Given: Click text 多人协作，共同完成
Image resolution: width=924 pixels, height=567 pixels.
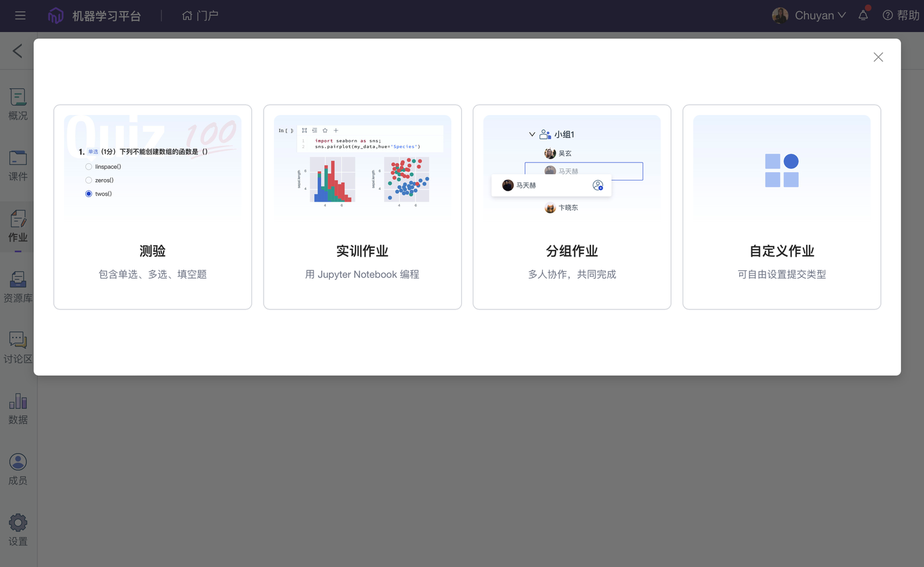Looking at the screenshot, I should click(572, 274).
